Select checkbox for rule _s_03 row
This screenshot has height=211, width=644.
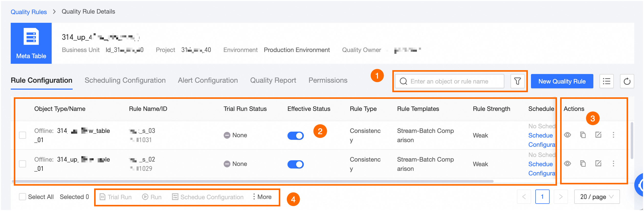(23, 135)
